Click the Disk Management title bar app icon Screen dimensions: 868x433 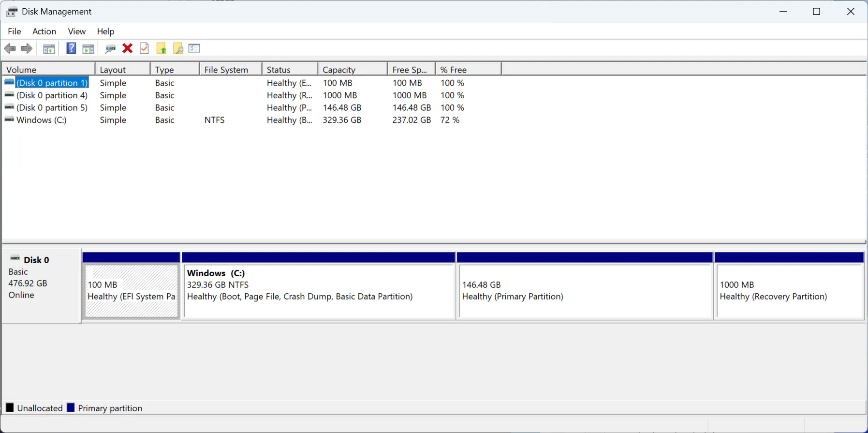pyautogui.click(x=12, y=12)
